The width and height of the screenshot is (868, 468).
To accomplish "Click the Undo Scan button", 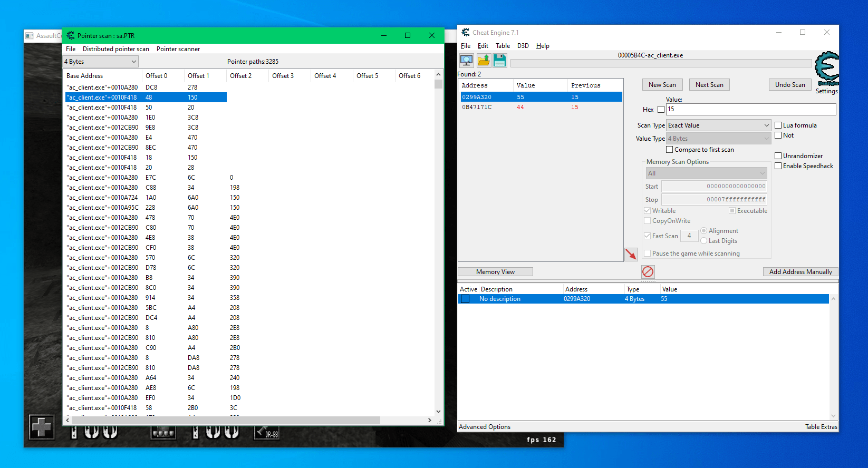I will tap(790, 85).
